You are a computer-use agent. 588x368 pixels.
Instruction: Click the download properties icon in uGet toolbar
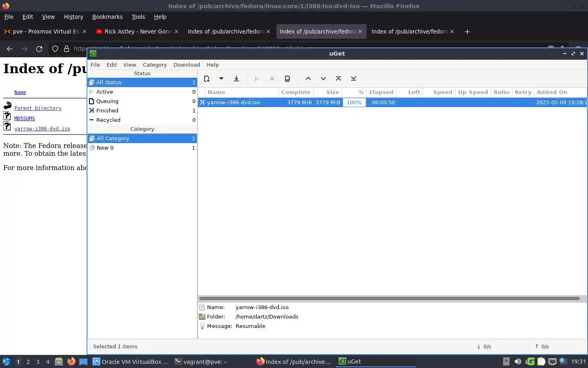(287, 79)
